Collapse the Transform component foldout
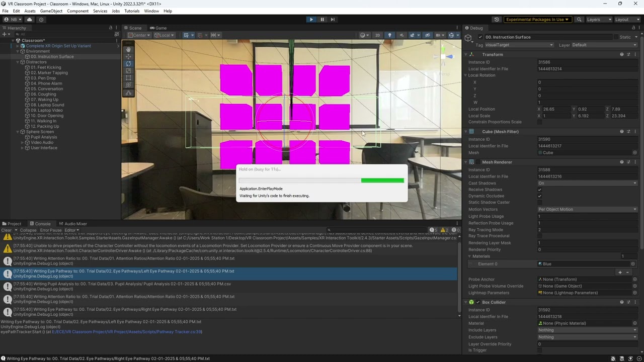This screenshot has height=362, width=644. pyautogui.click(x=465, y=54)
